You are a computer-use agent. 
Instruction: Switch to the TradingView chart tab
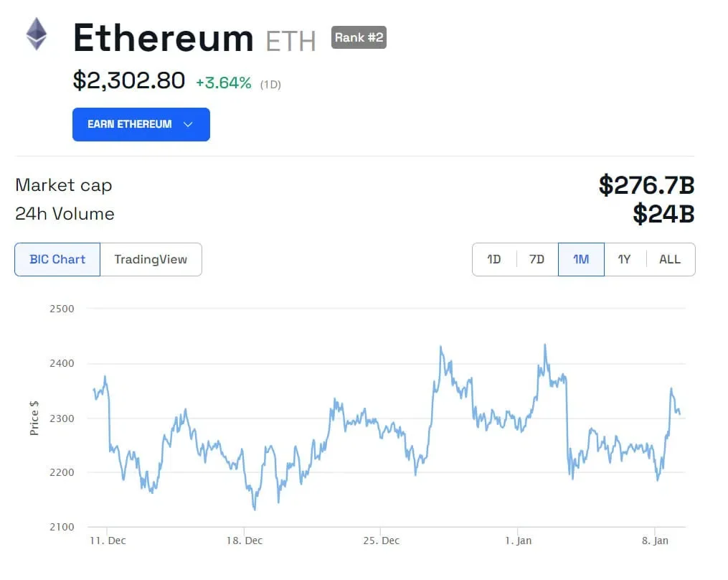pos(151,259)
